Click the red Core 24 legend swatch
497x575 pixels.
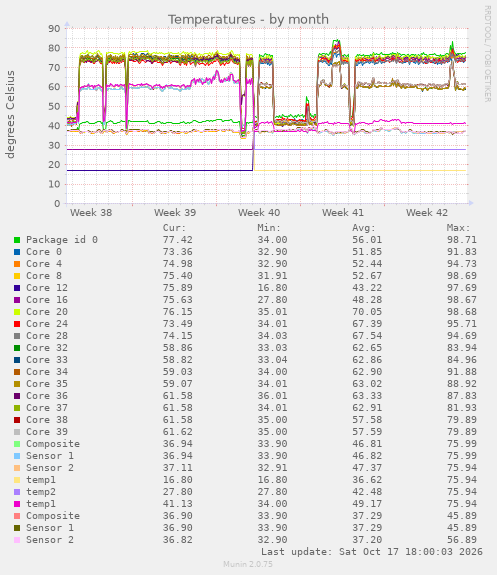tap(17, 324)
